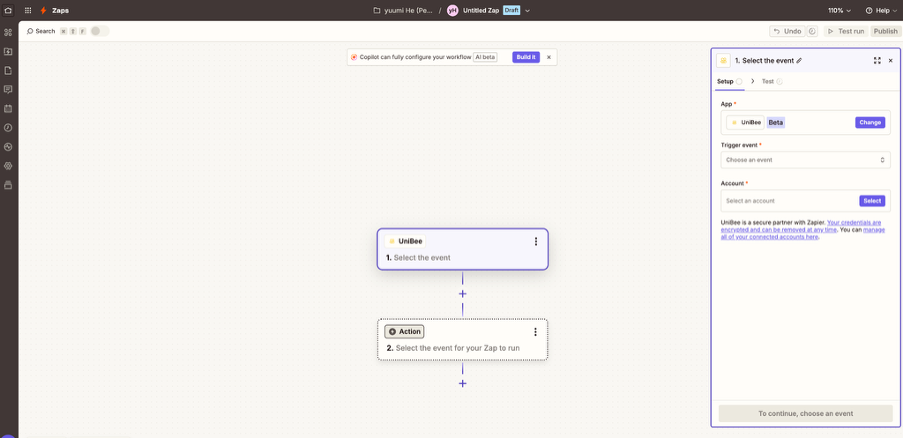This screenshot has width=904, height=438.
Task: Open 'manage all of your connected accounts here' link
Action: tap(803, 233)
